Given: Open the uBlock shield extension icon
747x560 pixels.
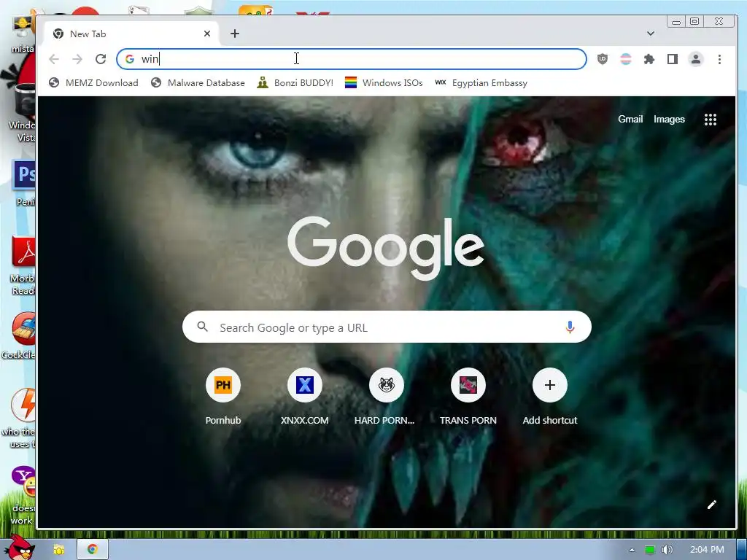Looking at the screenshot, I should [x=602, y=59].
